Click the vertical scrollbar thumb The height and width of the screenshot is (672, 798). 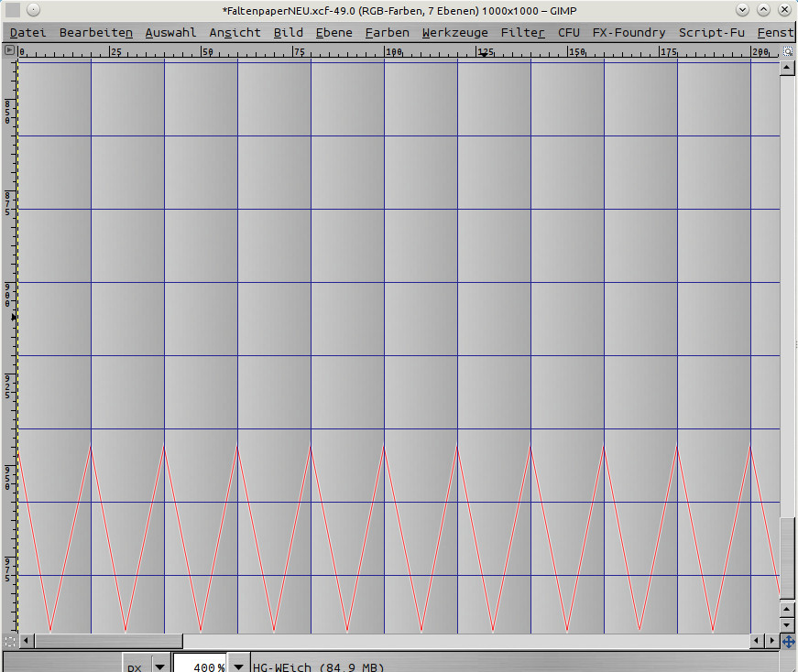pos(787,558)
